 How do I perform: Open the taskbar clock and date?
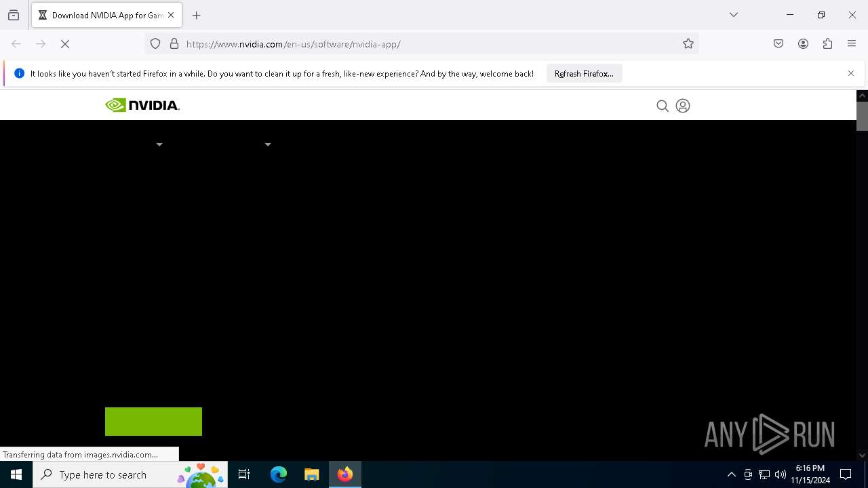tap(810, 474)
